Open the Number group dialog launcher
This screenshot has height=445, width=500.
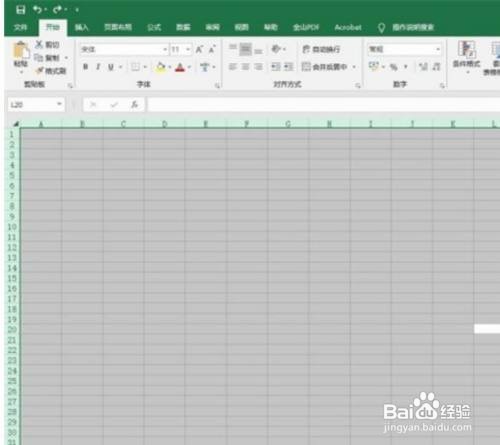[442, 86]
